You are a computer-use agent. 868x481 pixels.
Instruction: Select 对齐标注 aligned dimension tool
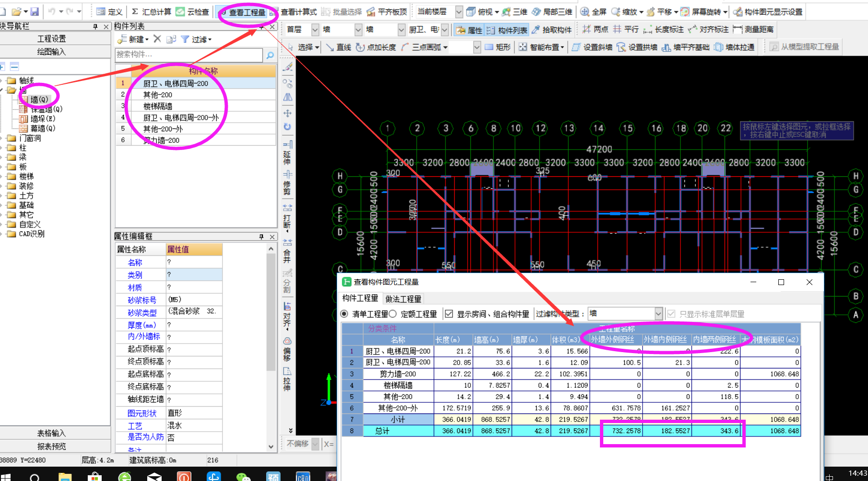click(x=708, y=30)
